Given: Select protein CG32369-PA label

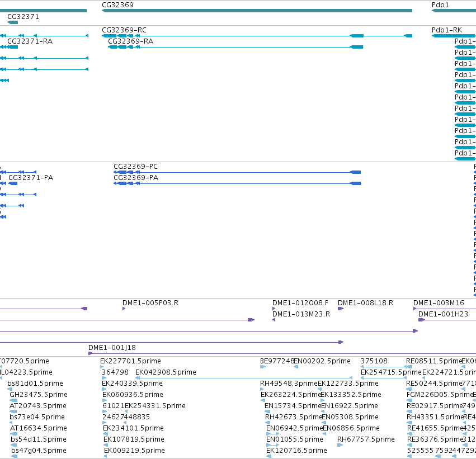Looking at the screenshot, I should point(136,178).
